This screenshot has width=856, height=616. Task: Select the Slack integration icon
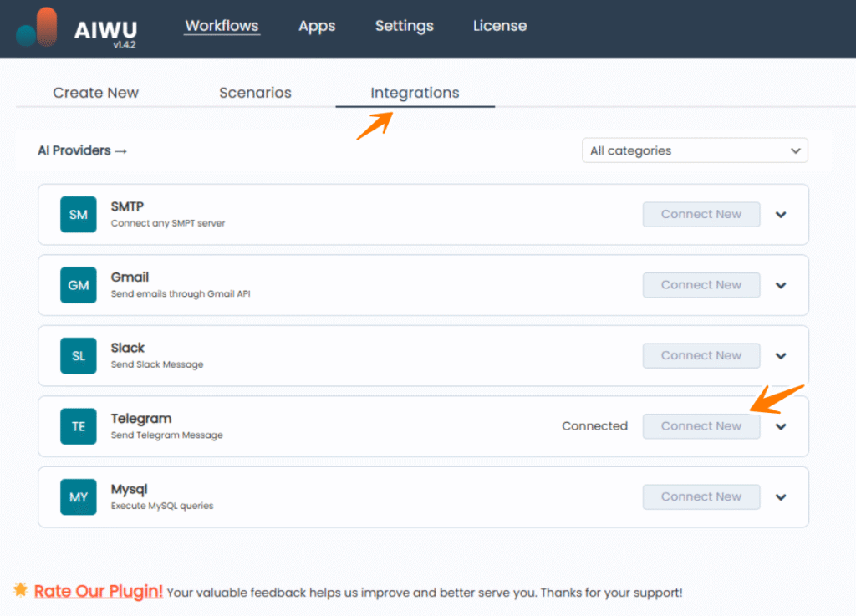(x=78, y=355)
